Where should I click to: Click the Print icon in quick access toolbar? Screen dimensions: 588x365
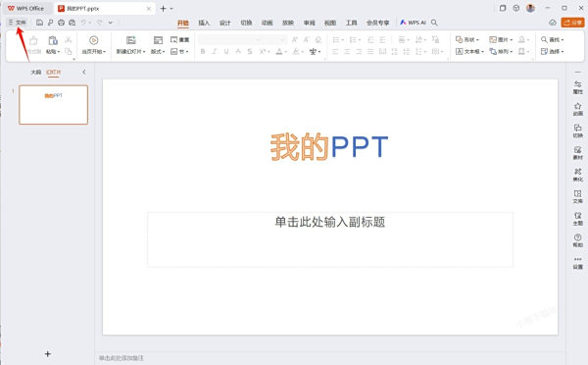pos(61,23)
